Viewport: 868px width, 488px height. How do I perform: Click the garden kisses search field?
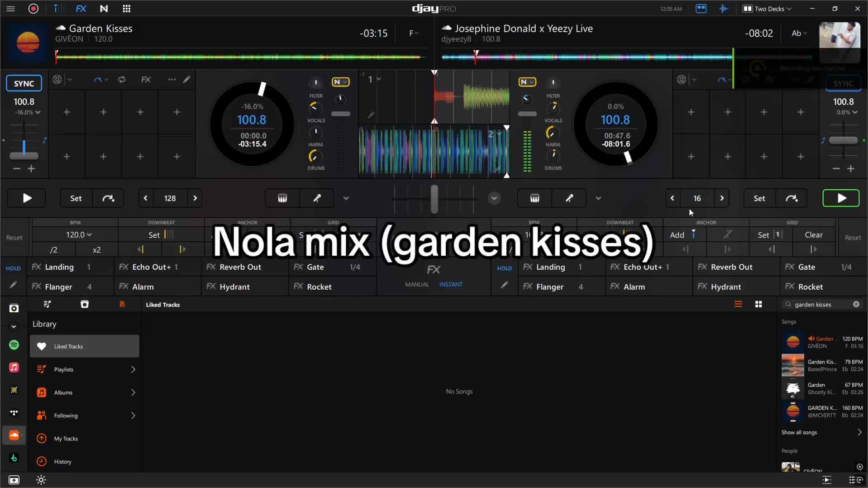point(821,304)
